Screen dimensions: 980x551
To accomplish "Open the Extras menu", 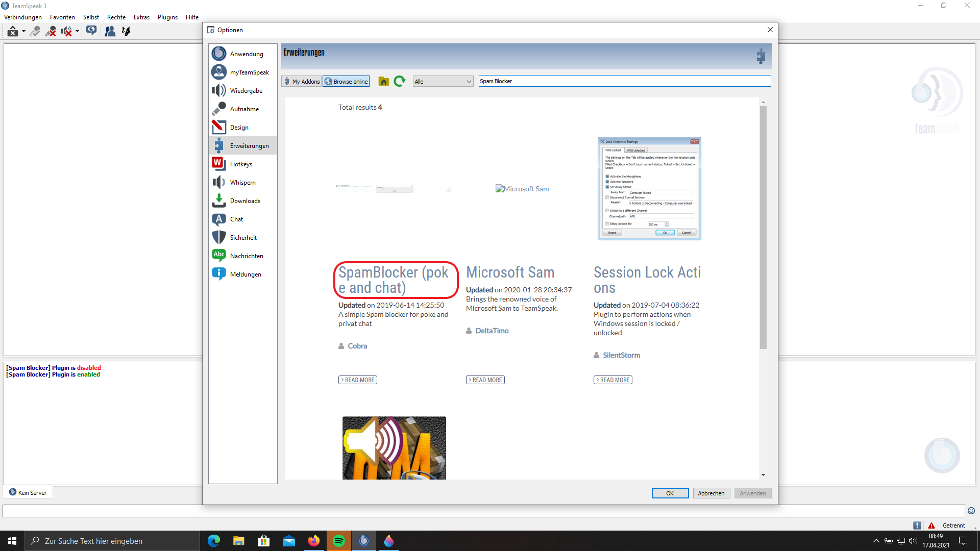I will pos(141,17).
